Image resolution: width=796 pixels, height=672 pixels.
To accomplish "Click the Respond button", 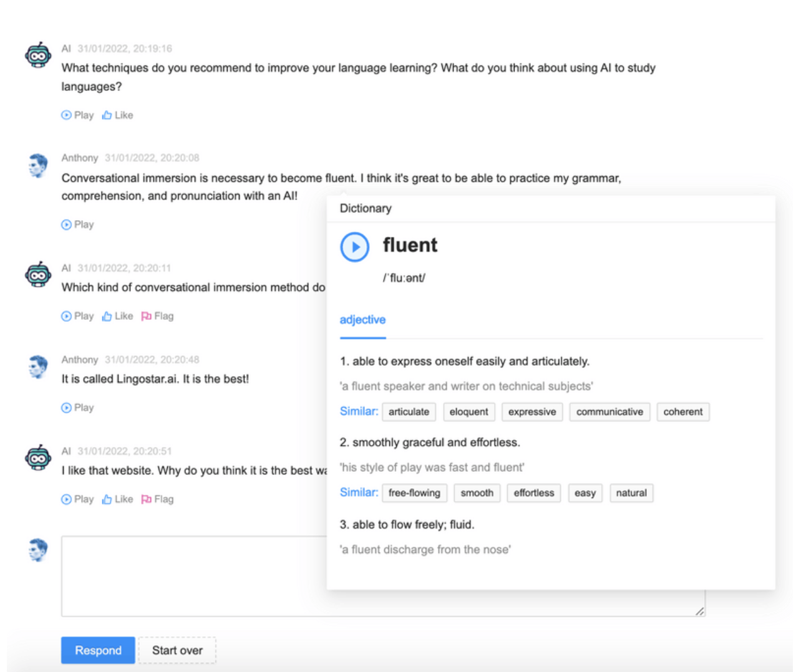I will coord(98,650).
